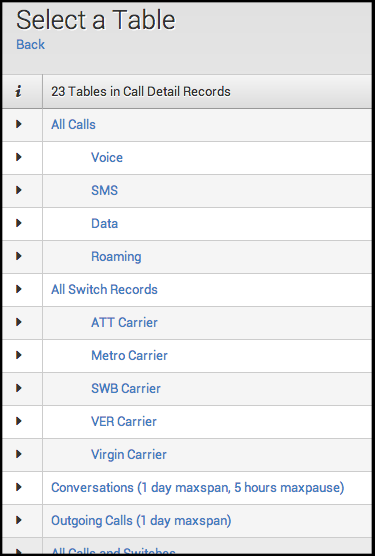Expand the Data row arrow

[x=19, y=223]
